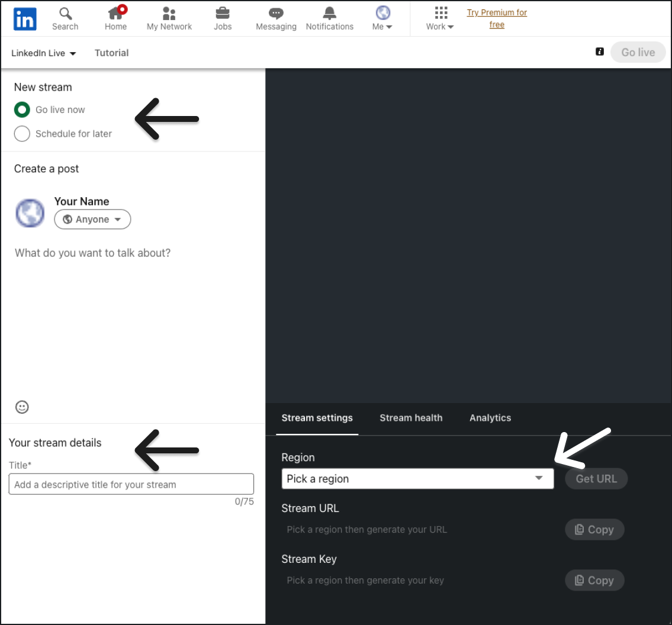Open the Jobs briefcase icon
Viewport: 672px width, 625px height.
coord(223,19)
